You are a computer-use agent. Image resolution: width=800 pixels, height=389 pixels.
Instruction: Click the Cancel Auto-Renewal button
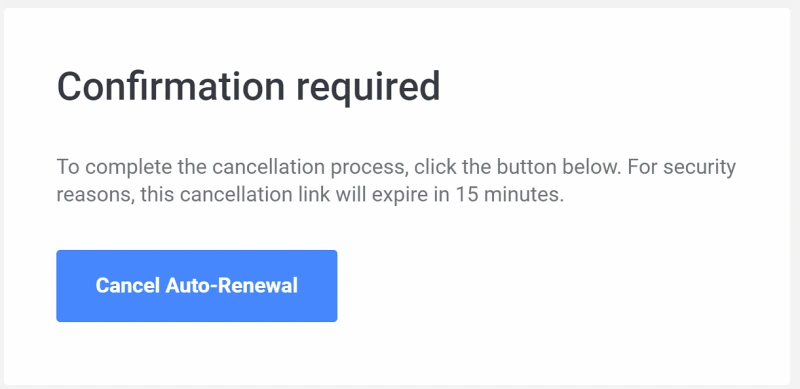[x=196, y=286]
